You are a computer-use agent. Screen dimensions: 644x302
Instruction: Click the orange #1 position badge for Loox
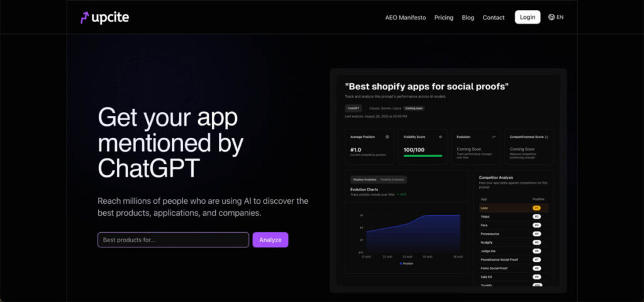[536, 208]
